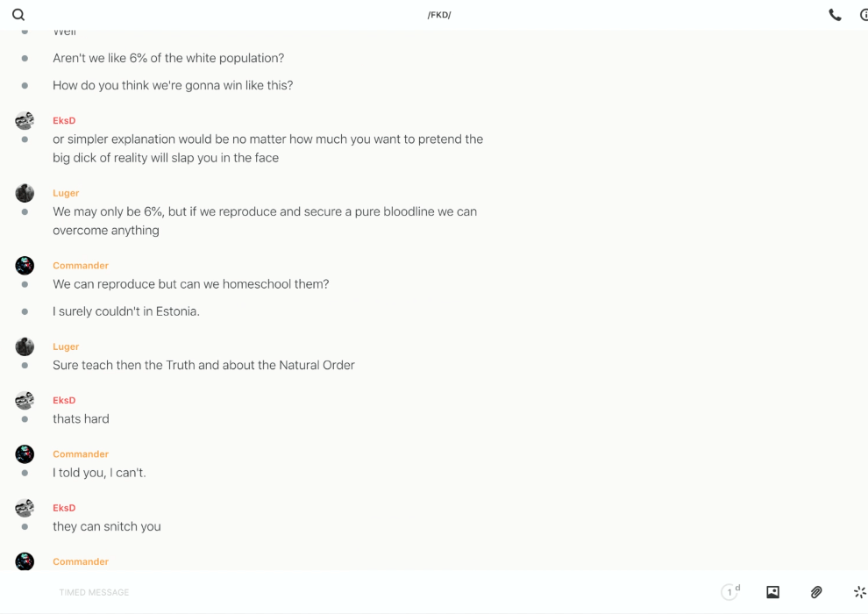The width and height of the screenshot is (868, 614).
Task: Click Commander's avatar above 'I told you' message
Action: point(25,454)
